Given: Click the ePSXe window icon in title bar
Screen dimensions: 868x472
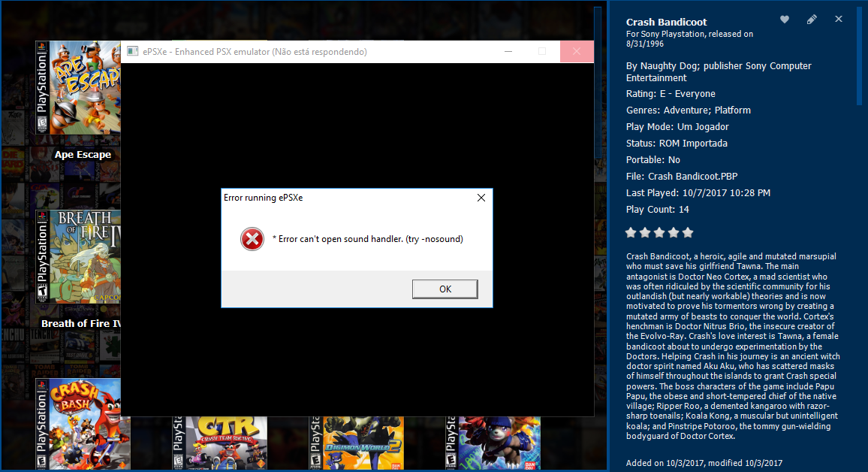Looking at the screenshot, I should pos(132,52).
